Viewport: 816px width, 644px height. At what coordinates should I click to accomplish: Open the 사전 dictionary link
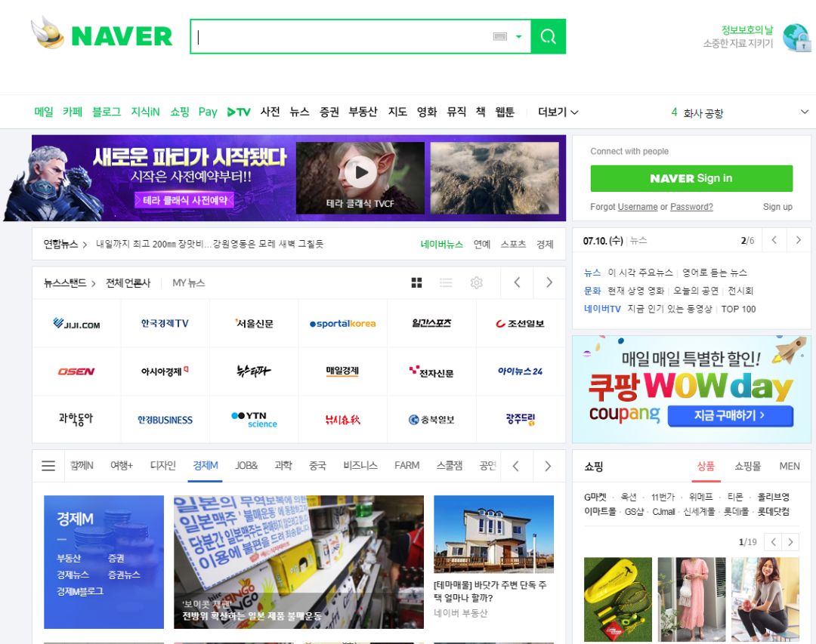pyautogui.click(x=270, y=112)
